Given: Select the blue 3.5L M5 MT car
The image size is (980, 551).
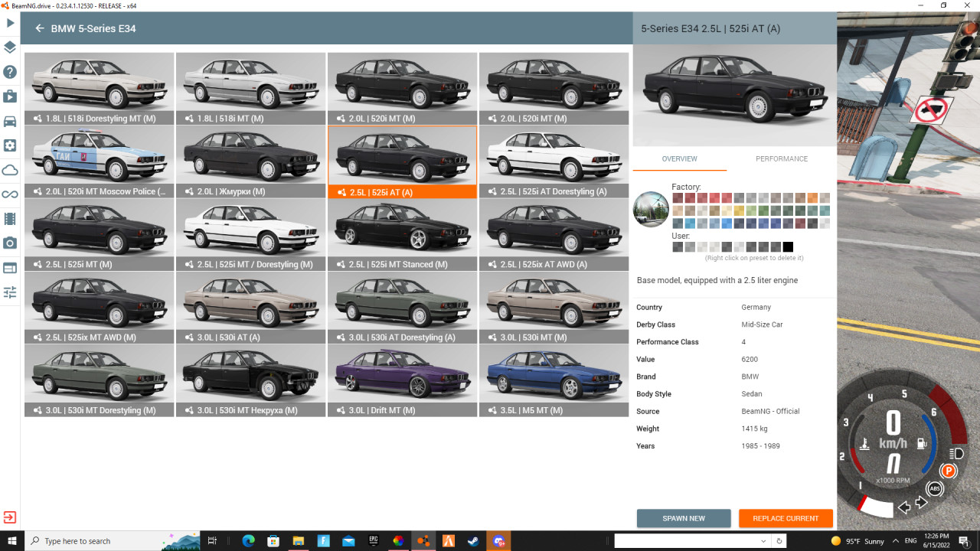Looking at the screenshot, I should click(554, 380).
